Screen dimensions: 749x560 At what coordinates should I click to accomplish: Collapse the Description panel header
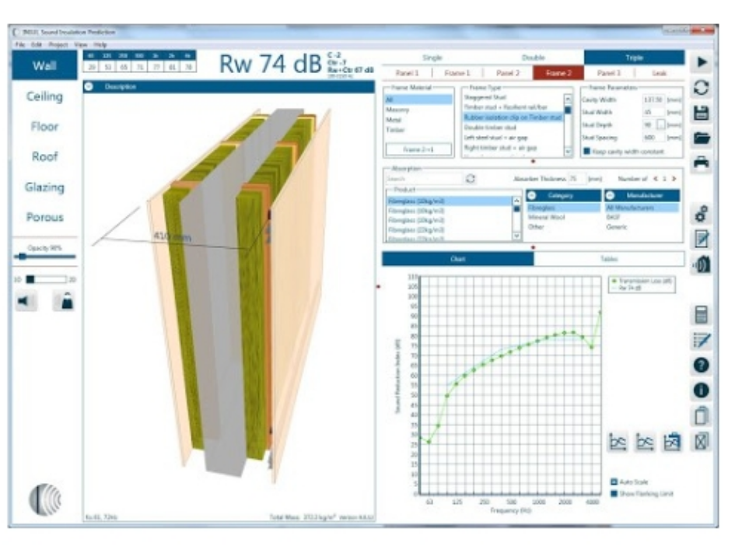click(x=89, y=87)
